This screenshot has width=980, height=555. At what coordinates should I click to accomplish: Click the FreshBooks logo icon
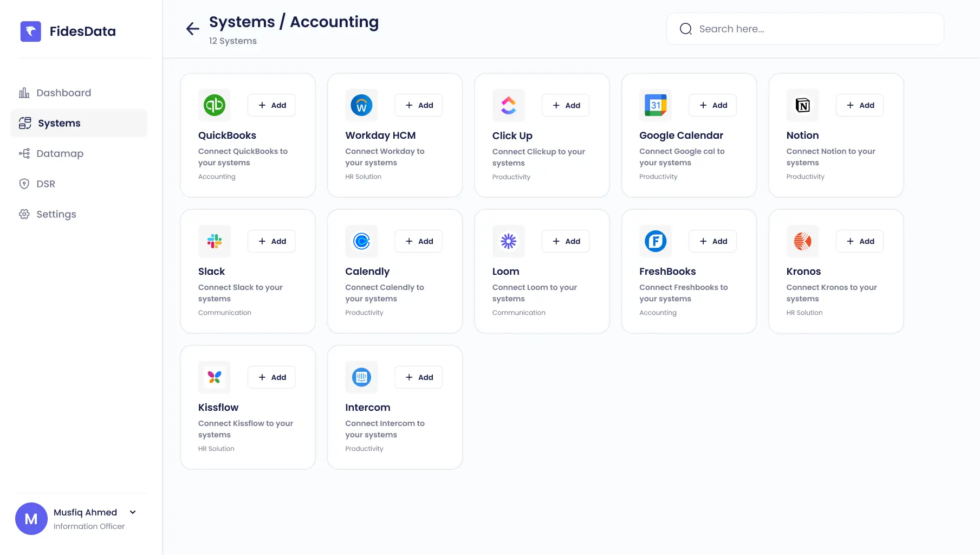tap(656, 241)
